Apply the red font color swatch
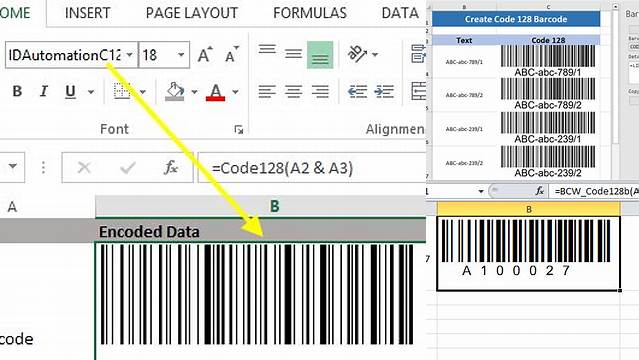Image resolution: width=639 pixels, height=360 pixels. [216, 92]
